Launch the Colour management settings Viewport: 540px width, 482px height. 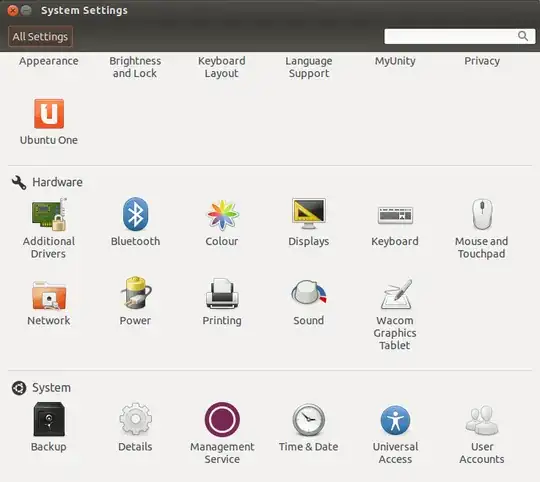pyautogui.click(x=222, y=215)
